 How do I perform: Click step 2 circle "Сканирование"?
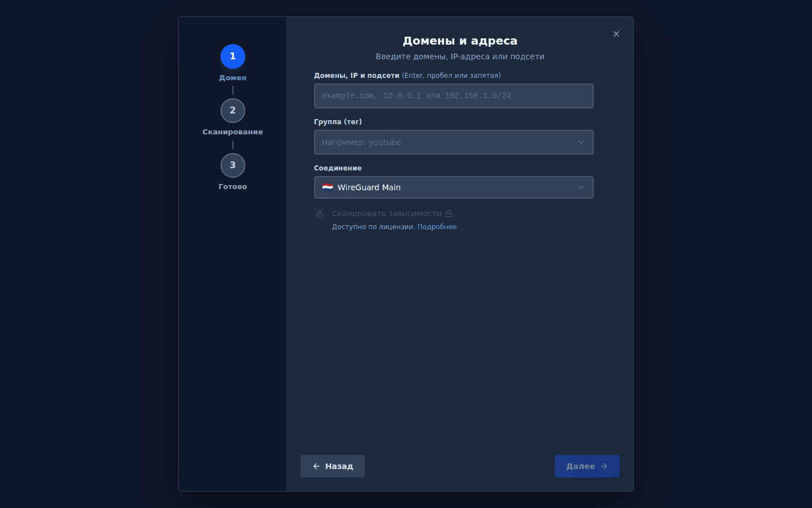point(233,111)
